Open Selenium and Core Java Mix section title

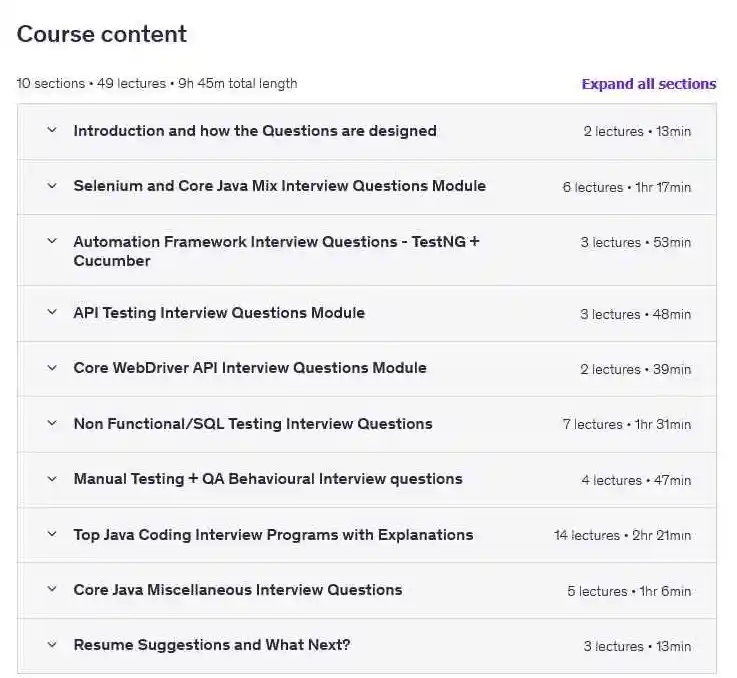pyautogui.click(x=279, y=186)
